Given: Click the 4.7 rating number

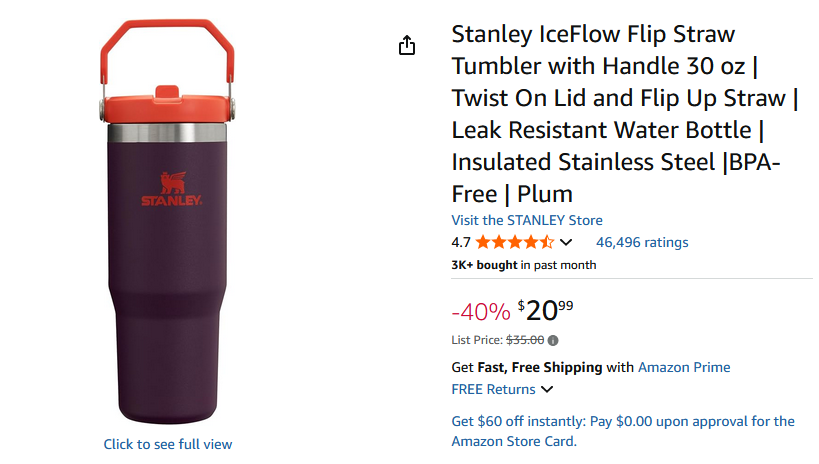Looking at the screenshot, I should (461, 242).
